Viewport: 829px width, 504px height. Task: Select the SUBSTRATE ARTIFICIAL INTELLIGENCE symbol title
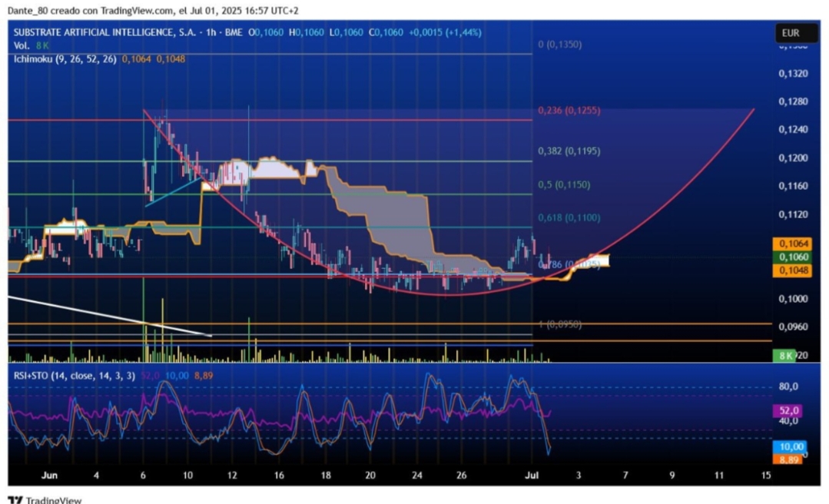104,32
